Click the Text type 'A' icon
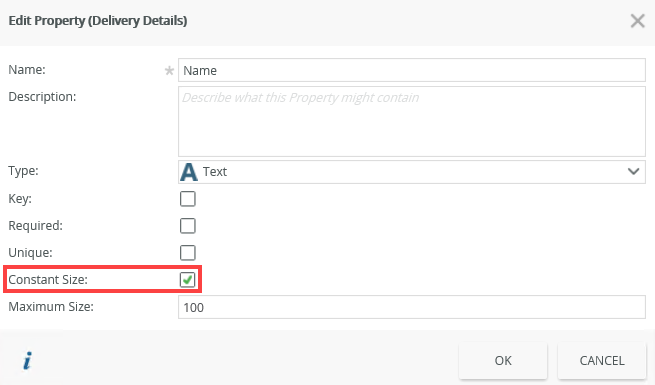The height and width of the screenshot is (385, 655). pyautogui.click(x=189, y=172)
